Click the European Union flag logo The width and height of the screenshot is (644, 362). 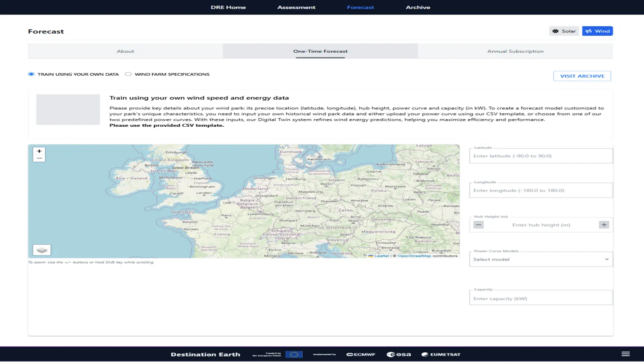[x=294, y=354]
